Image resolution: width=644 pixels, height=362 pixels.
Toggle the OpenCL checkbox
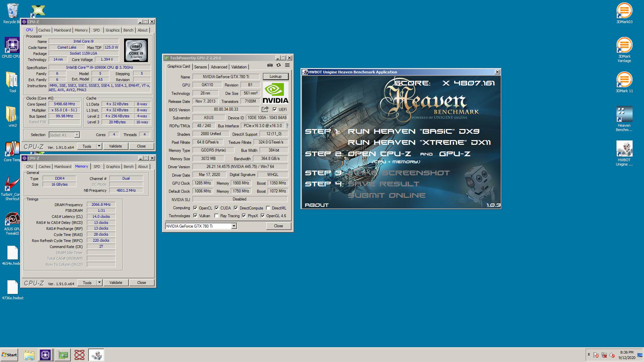[195, 208]
